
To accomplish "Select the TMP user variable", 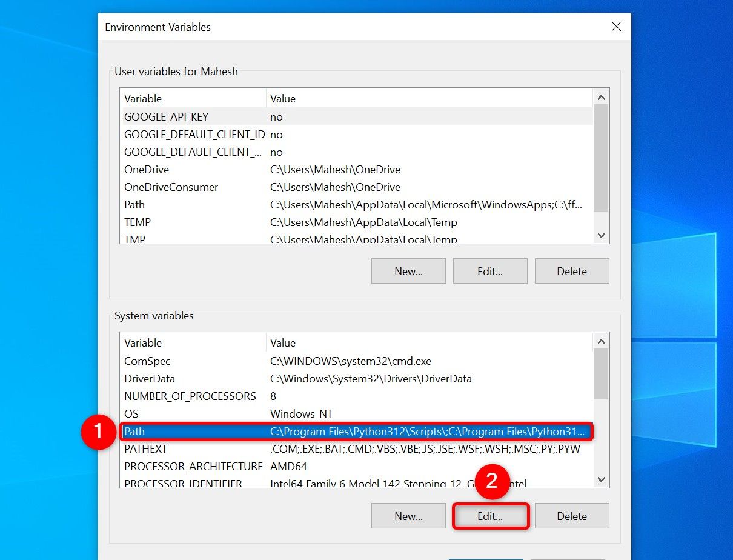I will [357, 238].
